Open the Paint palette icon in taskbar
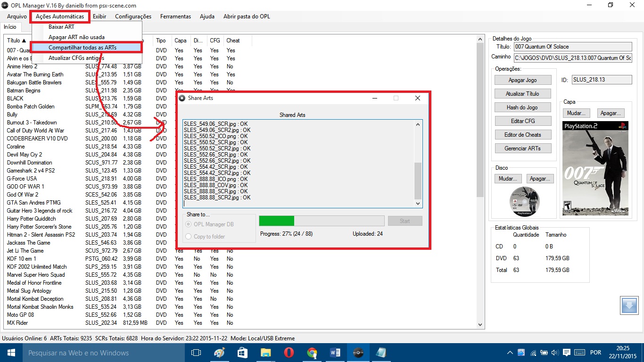Screen dimensions: 644x362 tap(219, 353)
